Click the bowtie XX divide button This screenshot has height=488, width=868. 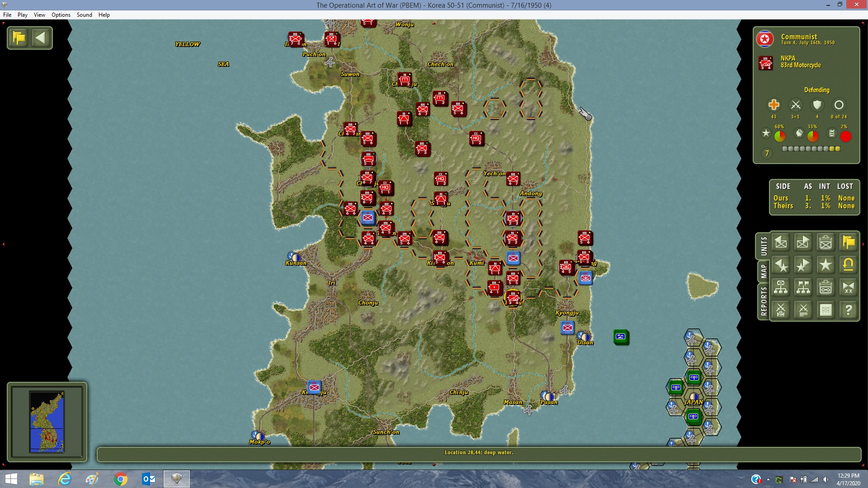coord(849,288)
